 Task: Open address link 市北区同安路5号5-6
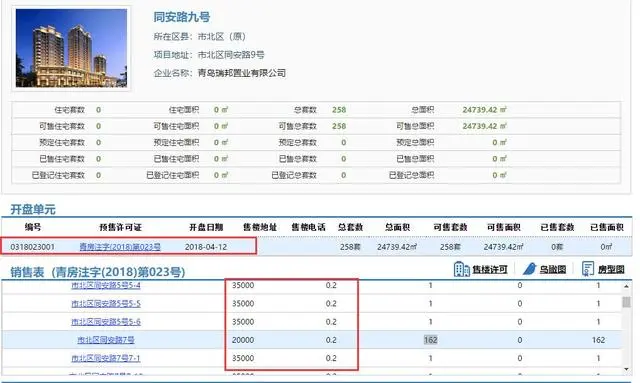(106, 322)
